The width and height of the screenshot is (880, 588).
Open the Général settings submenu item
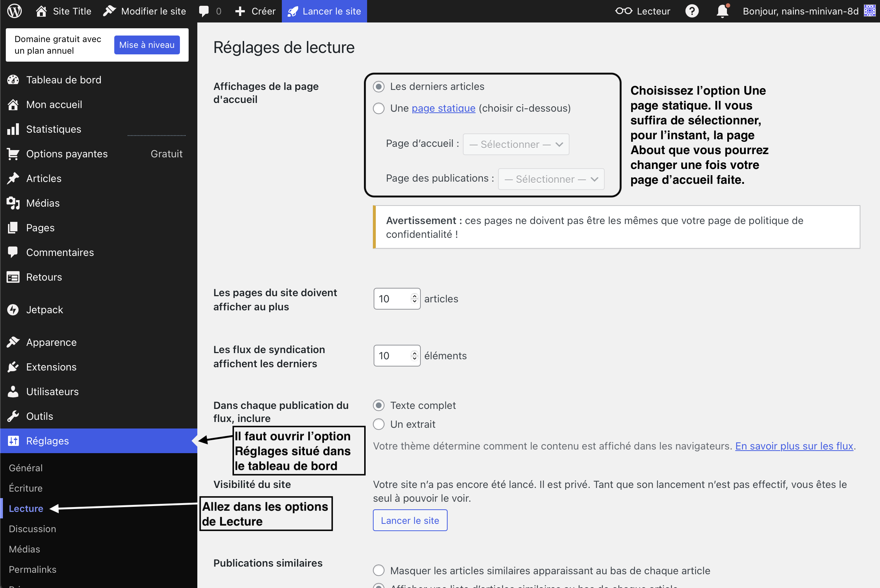(x=25, y=468)
